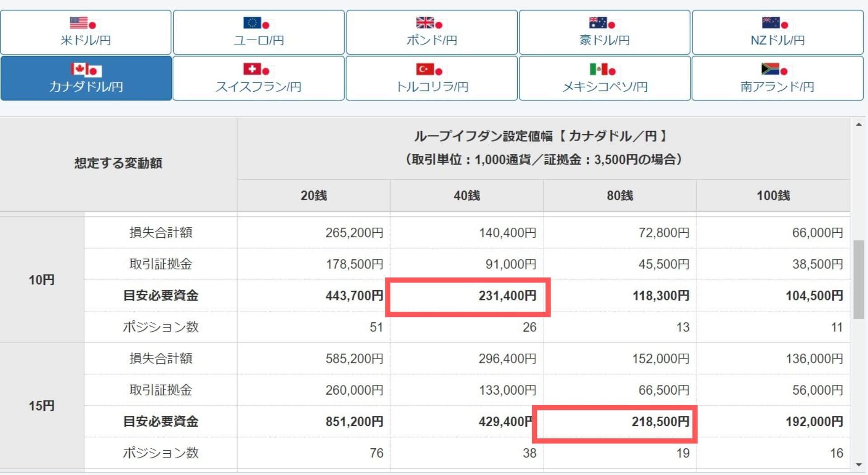The image size is (868, 475).
Task: Click the 296,400円 cell
Action: point(467,358)
